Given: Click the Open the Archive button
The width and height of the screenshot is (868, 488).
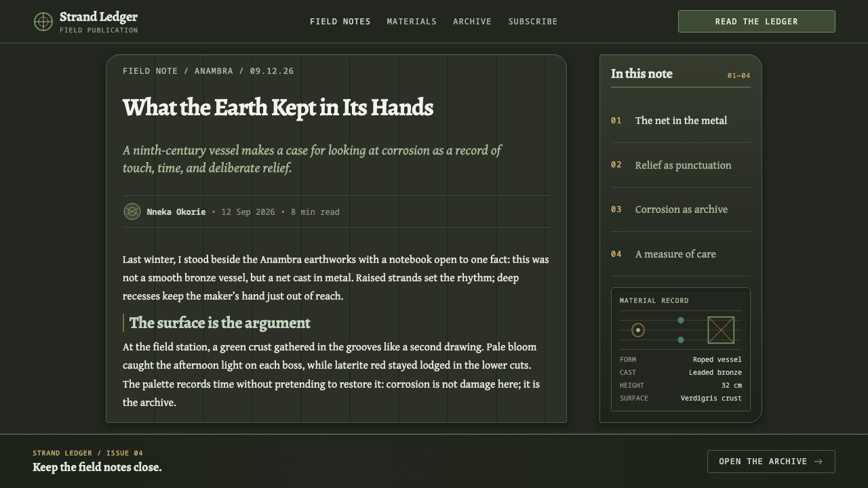Looking at the screenshot, I should [771, 462].
